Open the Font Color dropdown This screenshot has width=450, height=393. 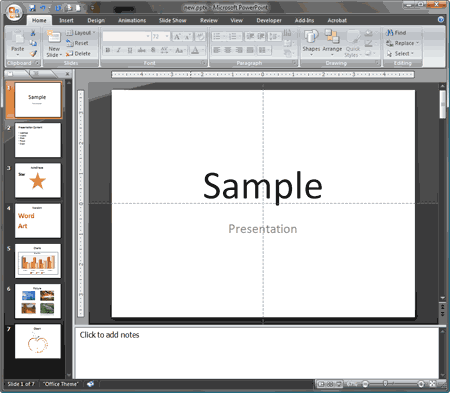pyautogui.click(x=203, y=50)
